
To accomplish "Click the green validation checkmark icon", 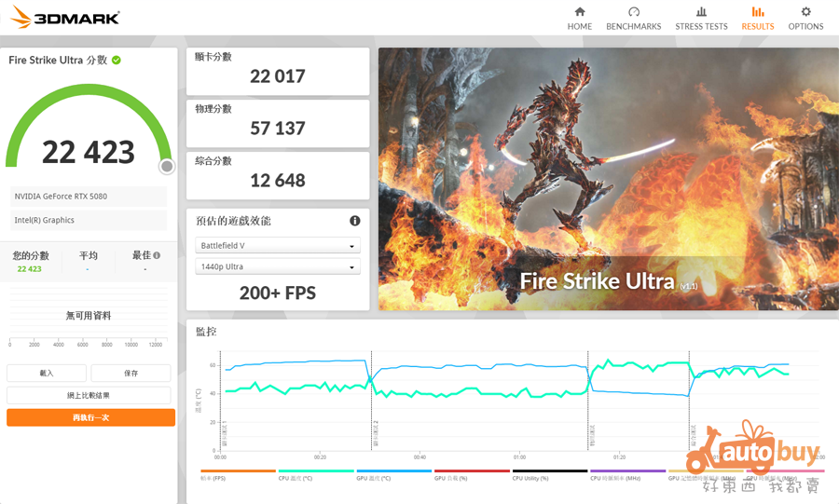I will pos(117,60).
